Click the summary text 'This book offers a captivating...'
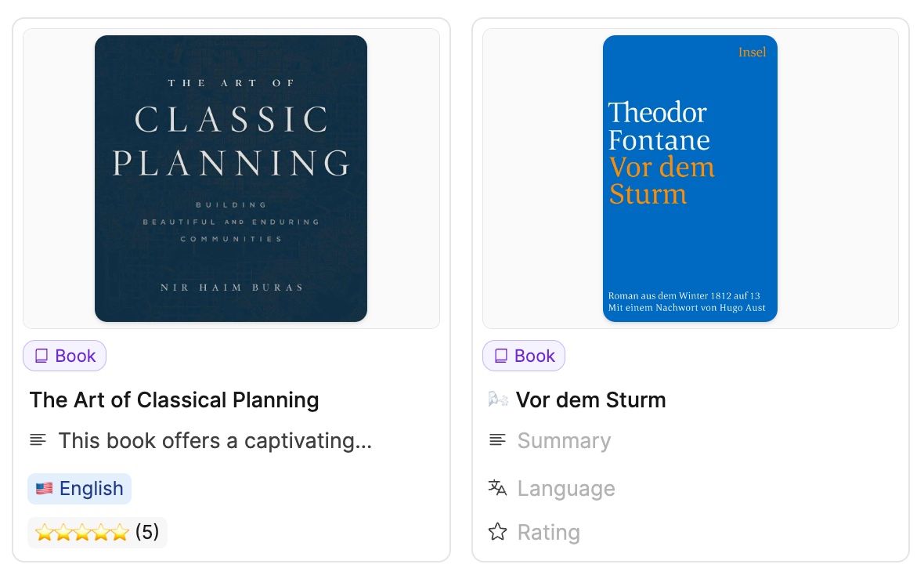 215,441
